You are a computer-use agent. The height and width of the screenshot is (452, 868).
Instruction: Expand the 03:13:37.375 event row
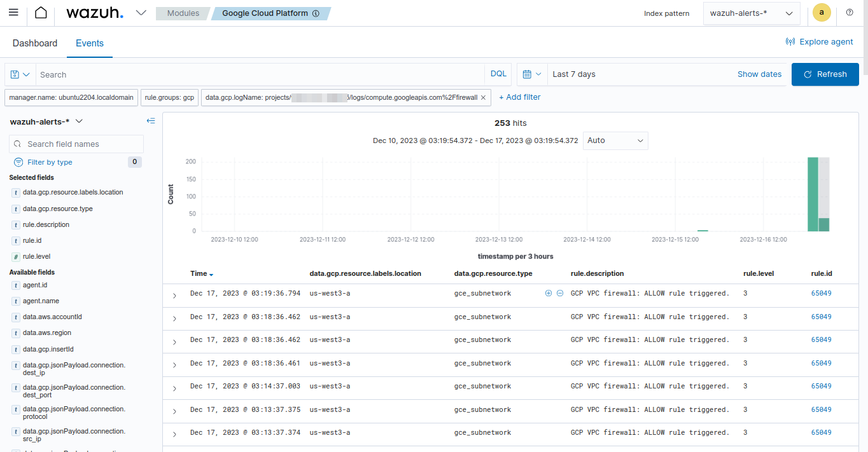[174, 412]
